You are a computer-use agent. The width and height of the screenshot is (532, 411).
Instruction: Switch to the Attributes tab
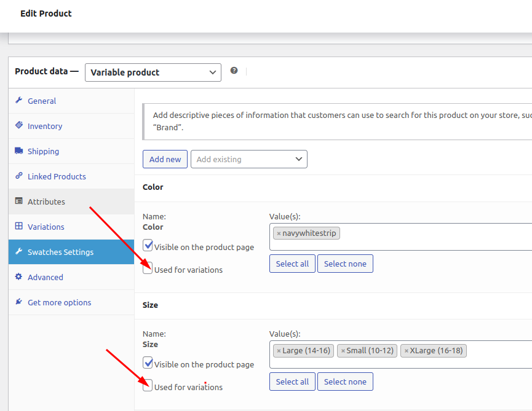(x=71, y=202)
